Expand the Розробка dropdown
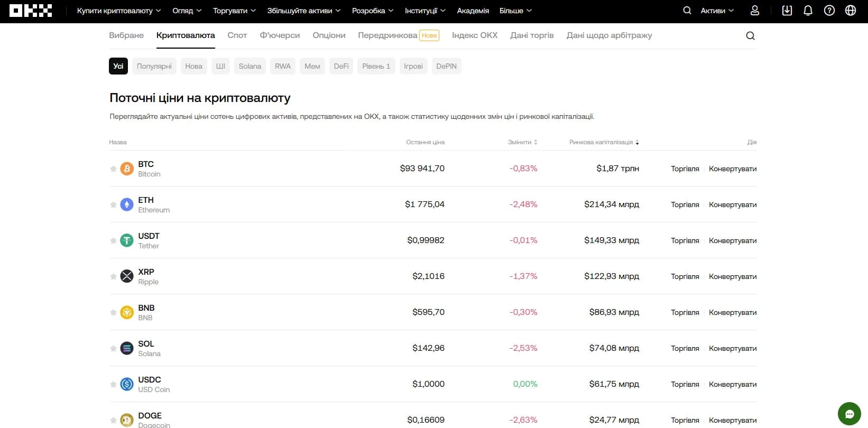The width and height of the screenshot is (868, 428). (x=373, y=11)
